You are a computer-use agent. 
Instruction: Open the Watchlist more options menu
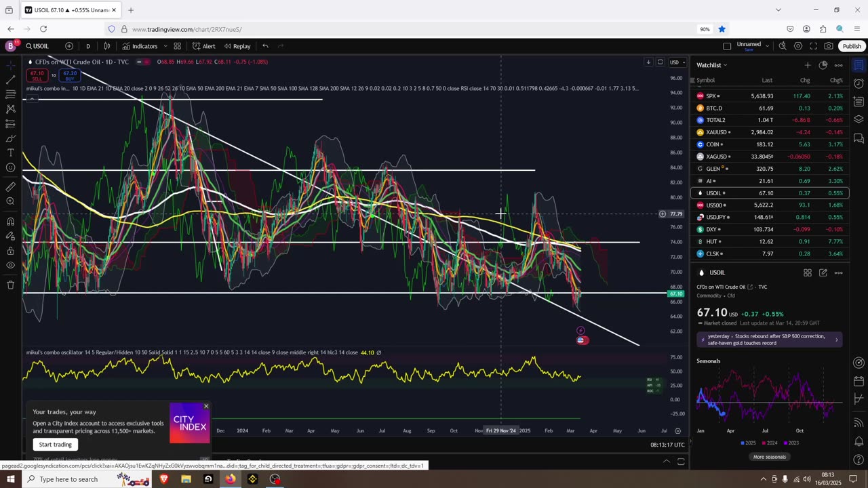point(839,65)
